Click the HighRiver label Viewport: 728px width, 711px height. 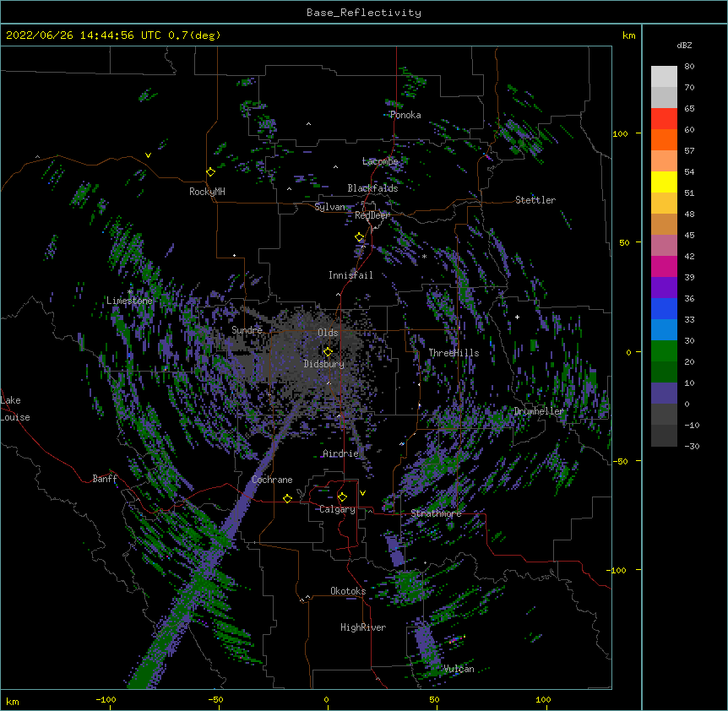click(363, 627)
